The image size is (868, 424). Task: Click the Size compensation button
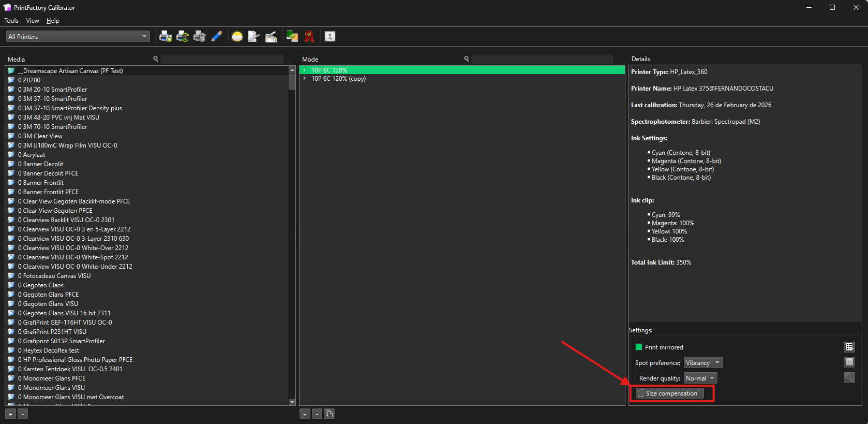tap(670, 393)
